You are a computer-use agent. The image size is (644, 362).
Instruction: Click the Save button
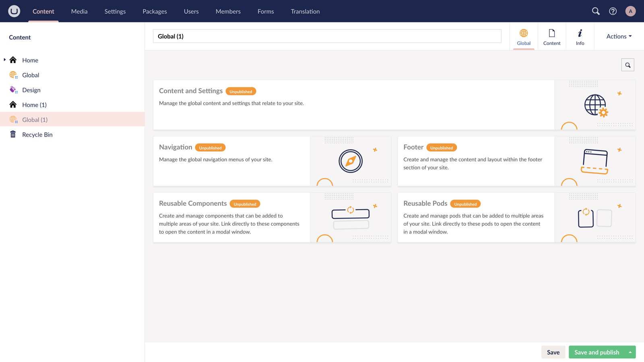coord(553,352)
